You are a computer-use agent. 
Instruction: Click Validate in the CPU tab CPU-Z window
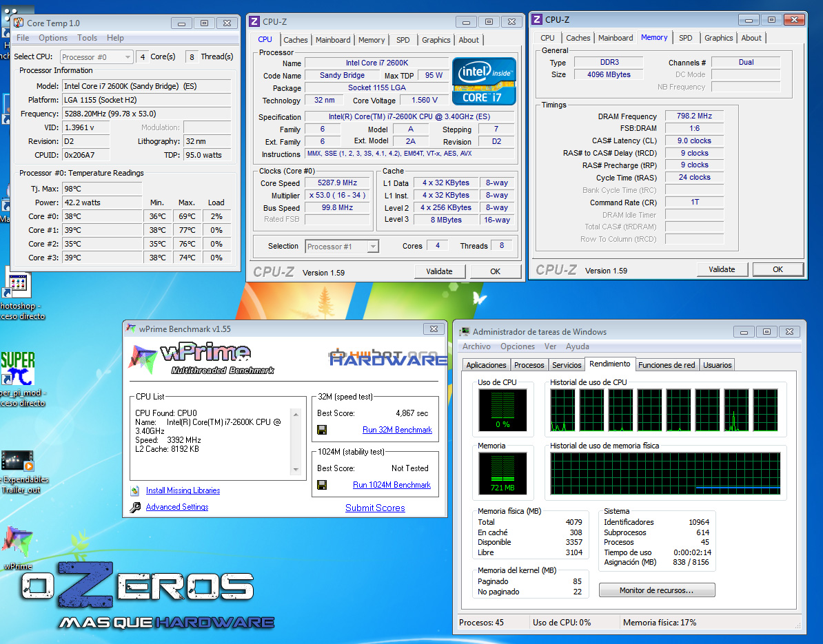[x=439, y=271]
